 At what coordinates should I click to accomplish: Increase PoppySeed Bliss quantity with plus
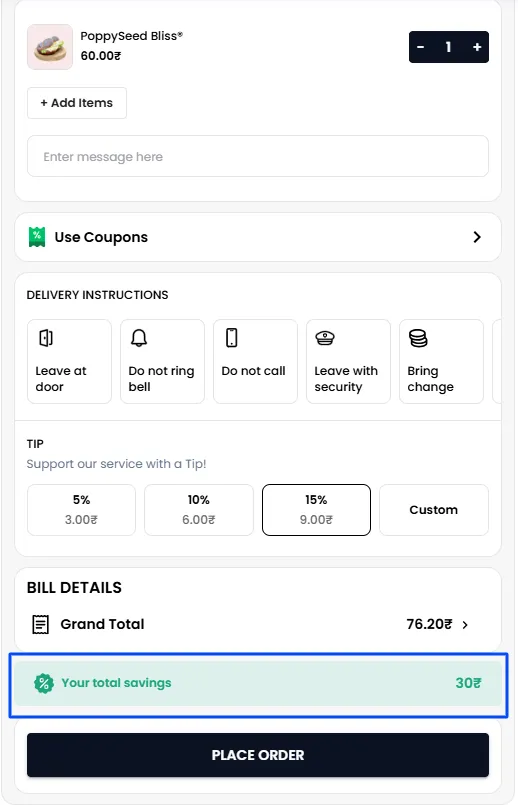[477, 47]
